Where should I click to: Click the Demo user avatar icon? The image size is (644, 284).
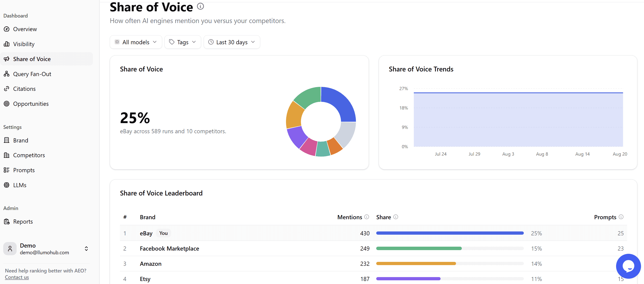tap(10, 249)
